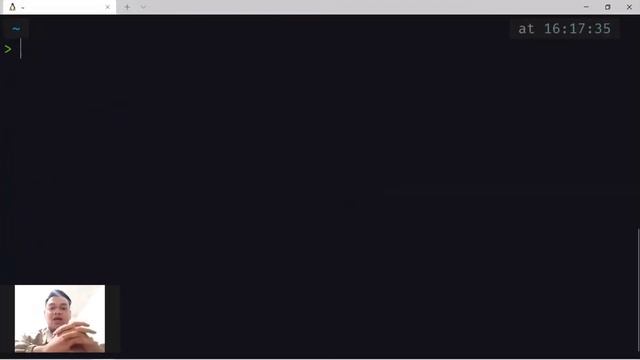Minimize the terminal window

pos(586,7)
